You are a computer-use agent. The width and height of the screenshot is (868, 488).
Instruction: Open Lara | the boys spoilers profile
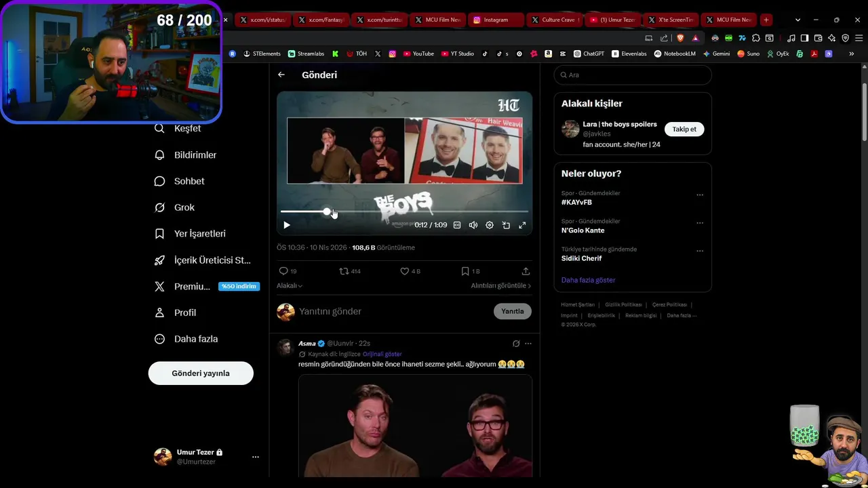[x=620, y=124]
